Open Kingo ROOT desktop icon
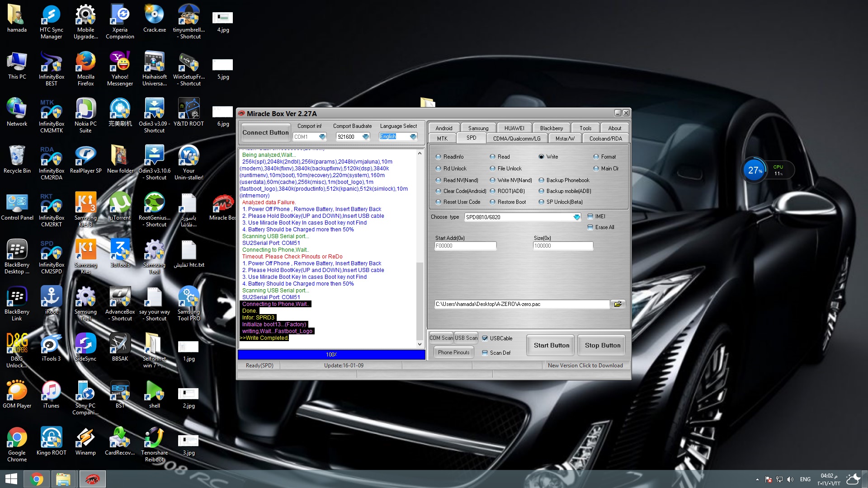This screenshot has height=488, width=868. point(51,441)
